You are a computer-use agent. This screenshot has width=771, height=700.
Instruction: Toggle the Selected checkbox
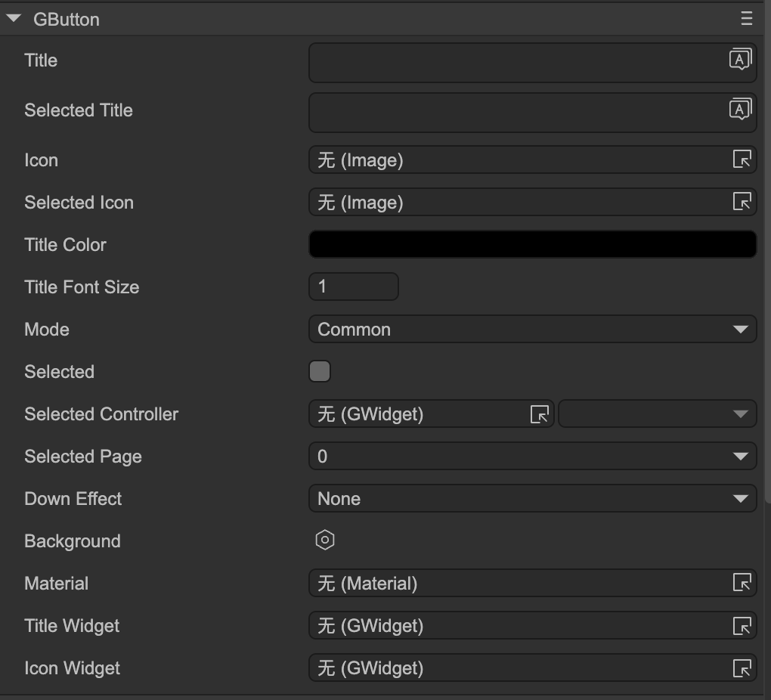coord(320,371)
